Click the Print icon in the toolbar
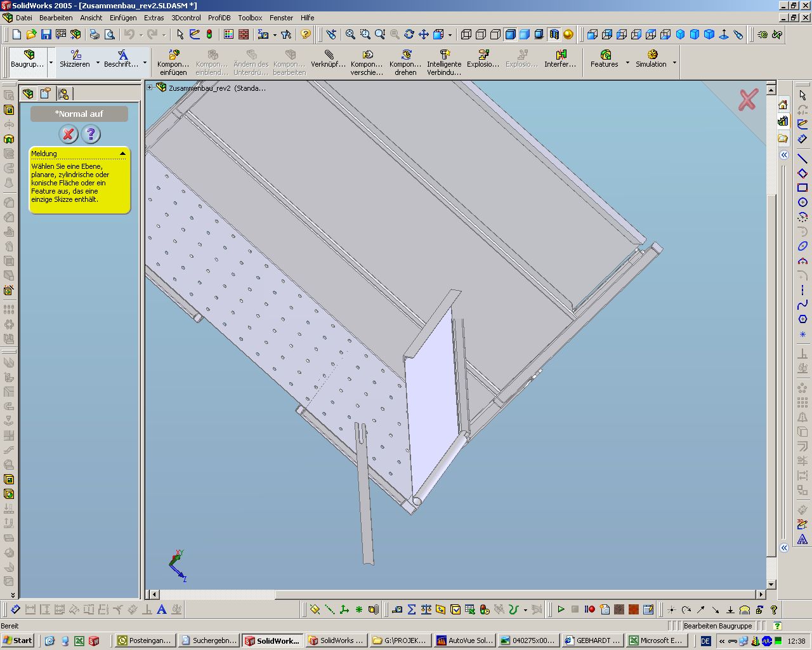 [x=94, y=34]
